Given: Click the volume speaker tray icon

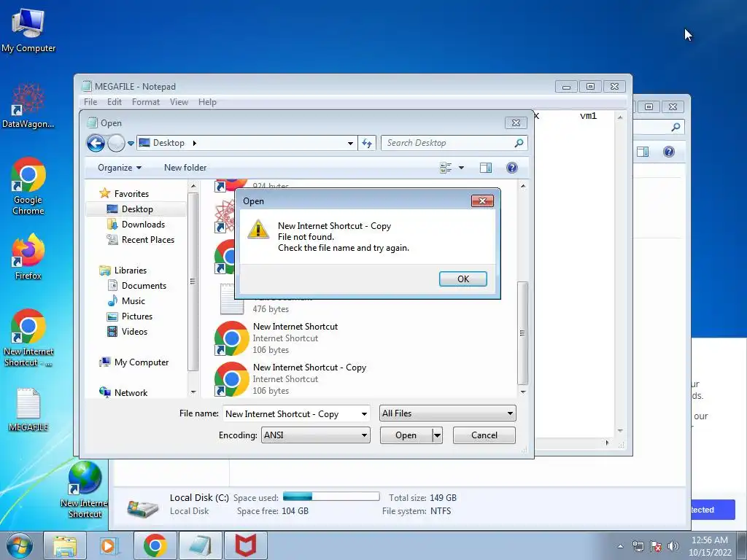Looking at the screenshot, I should coord(673,546).
